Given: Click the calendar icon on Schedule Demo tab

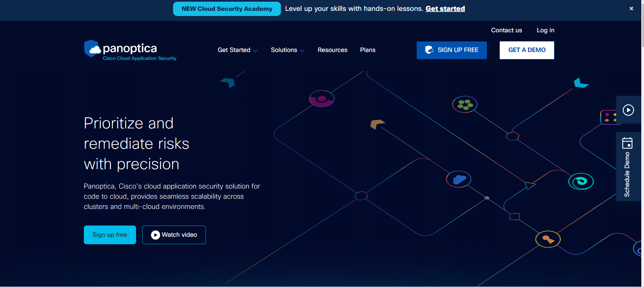Looking at the screenshot, I should 627,143.
